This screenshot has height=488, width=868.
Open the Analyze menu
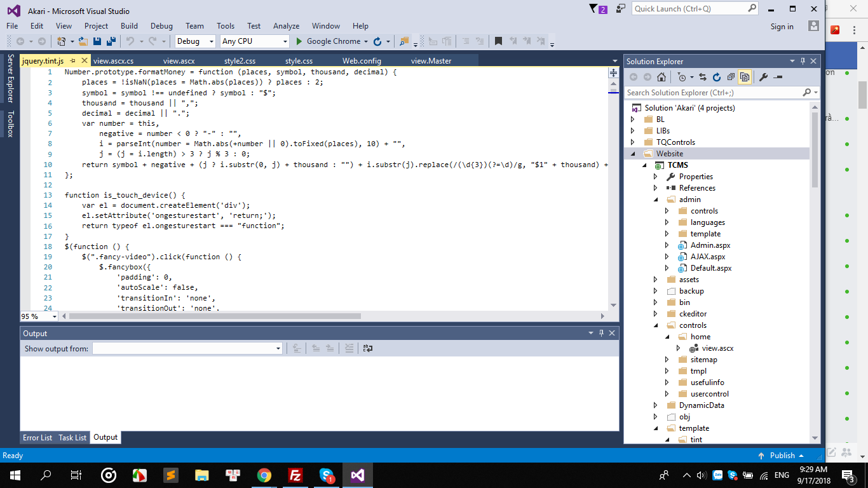tap(286, 26)
